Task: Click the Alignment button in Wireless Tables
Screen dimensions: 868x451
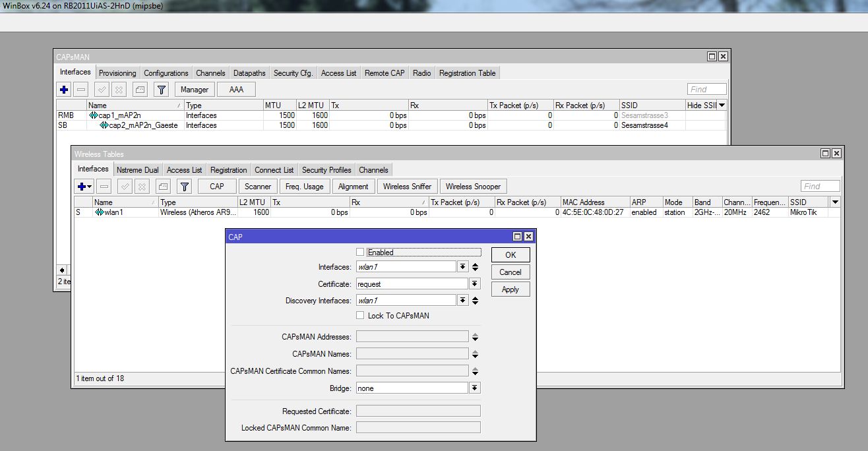Action: click(354, 187)
